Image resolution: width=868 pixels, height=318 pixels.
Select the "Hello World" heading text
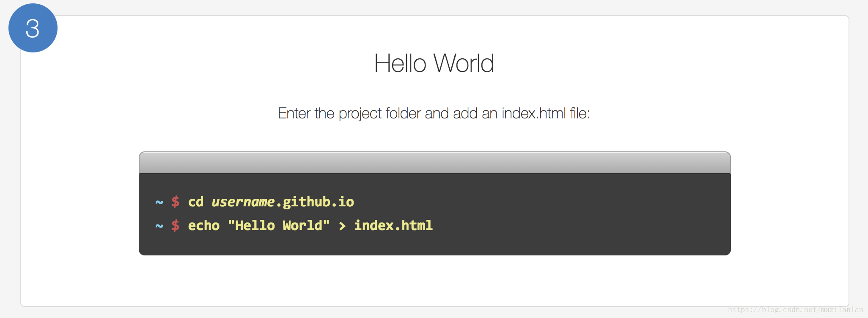434,63
